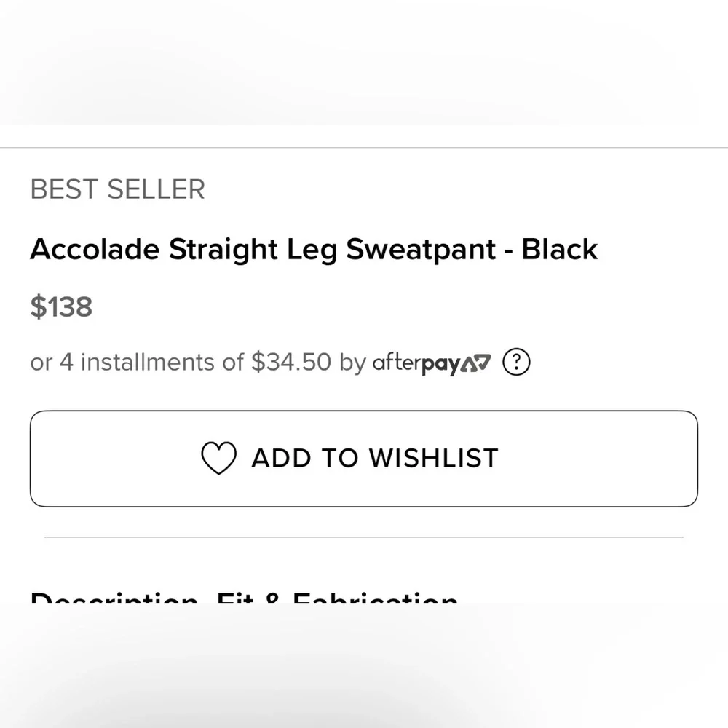
Task: Open the Accolade Straight Leg Sweatpant title link
Action: pyautogui.click(x=313, y=249)
